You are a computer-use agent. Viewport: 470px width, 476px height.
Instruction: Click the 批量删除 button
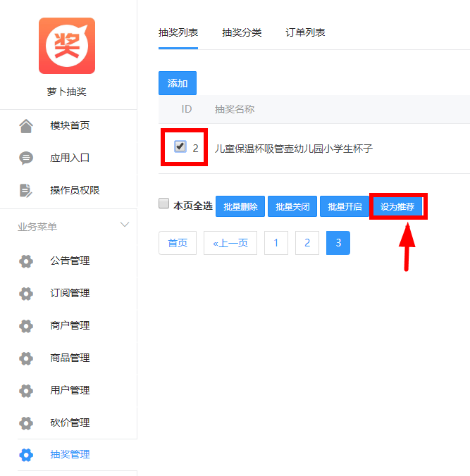pos(240,206)
